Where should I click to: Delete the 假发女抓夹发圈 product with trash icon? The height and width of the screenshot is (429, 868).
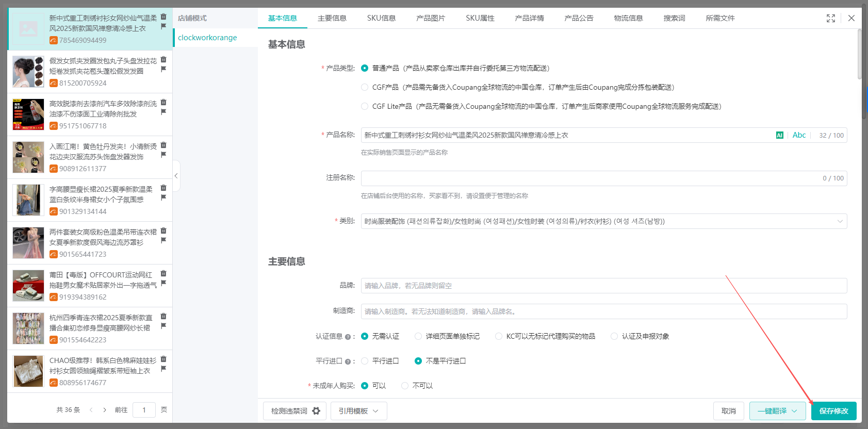click(163, 59)
